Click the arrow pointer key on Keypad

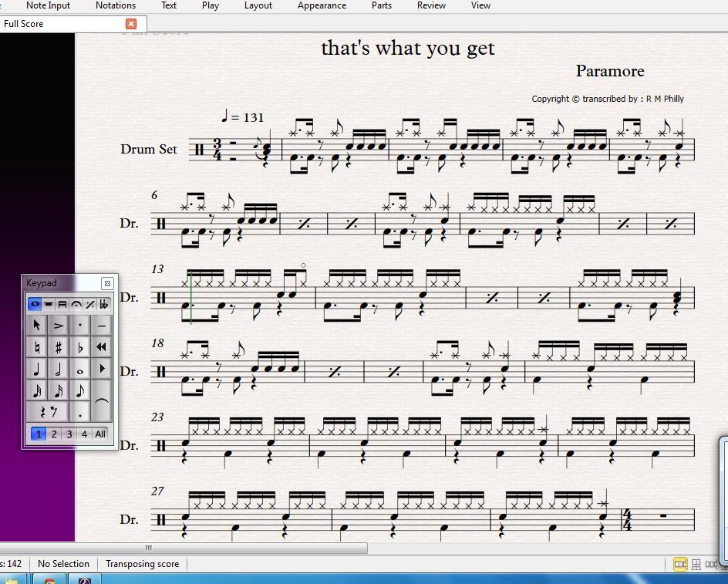click(37, 326)
